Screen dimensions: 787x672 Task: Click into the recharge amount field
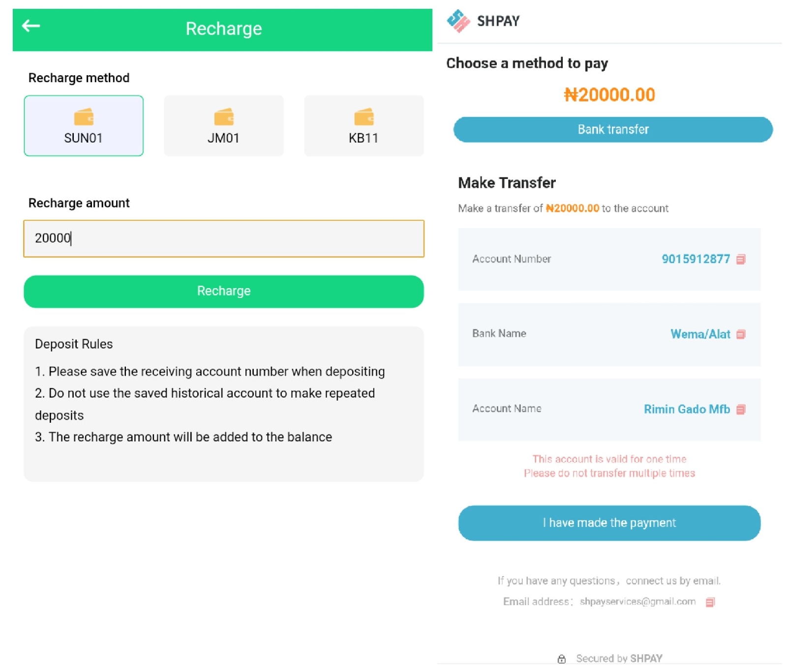pyautogui.click(x=224, y=238)
